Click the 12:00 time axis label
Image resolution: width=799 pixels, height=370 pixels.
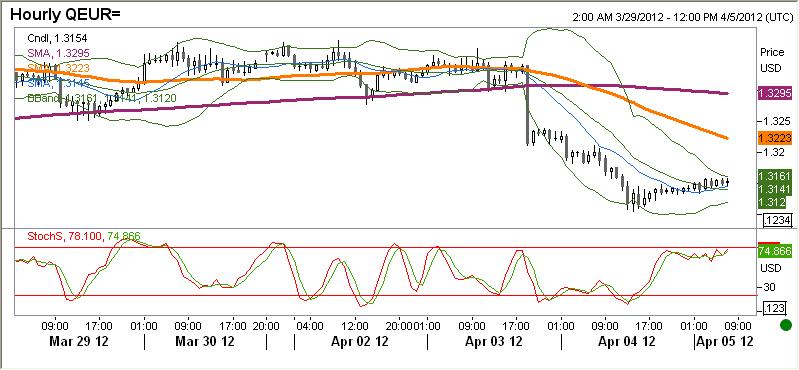pos(355,325)
